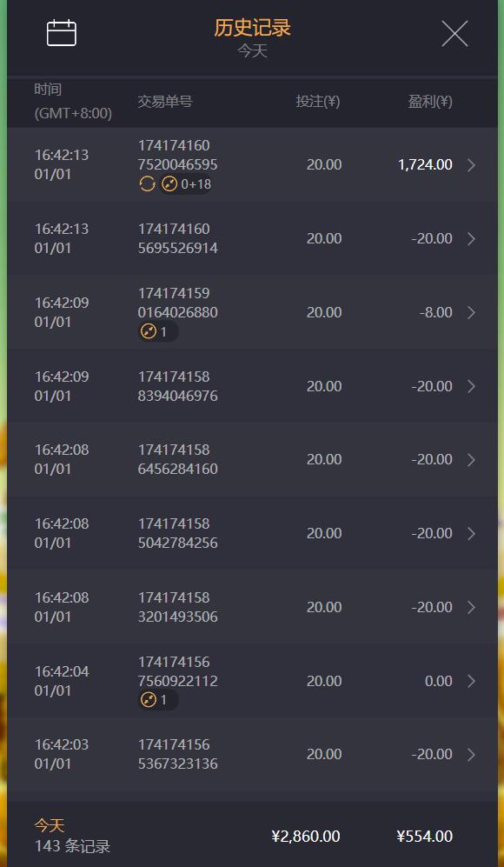Image resolution: width=504 pixels, height=867 pixels.
Task: Click the 143 条记录 summary text
Action: pyautogui.click(x=72, y=846)
